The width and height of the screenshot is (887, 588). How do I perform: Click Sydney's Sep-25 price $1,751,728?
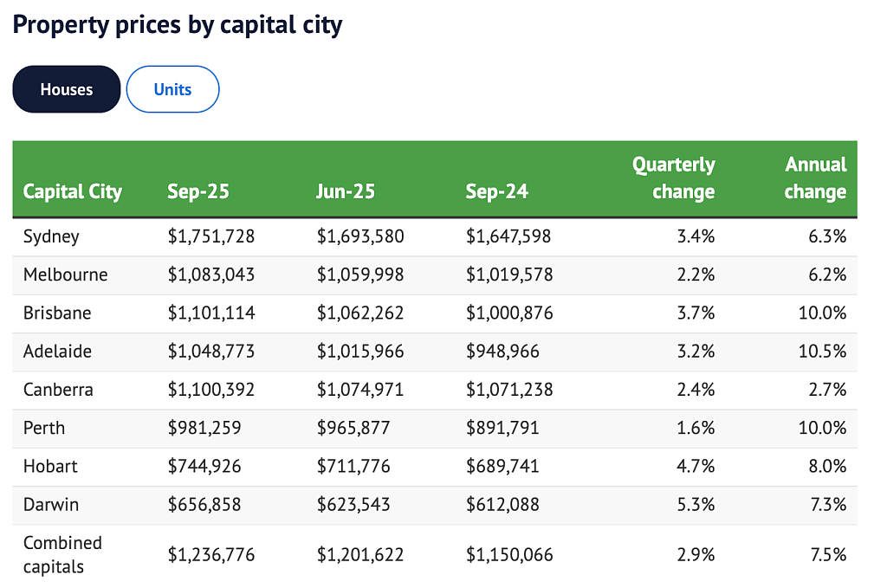point(211,236)
